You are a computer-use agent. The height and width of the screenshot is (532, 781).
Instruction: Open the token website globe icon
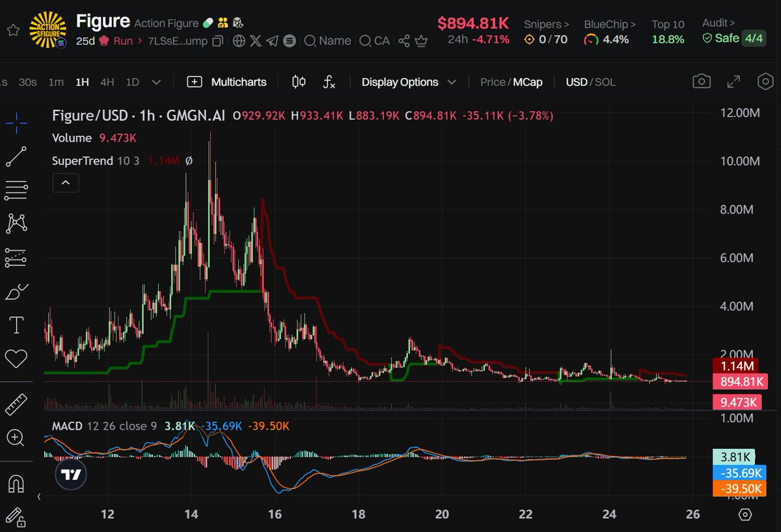pos(240,41)
